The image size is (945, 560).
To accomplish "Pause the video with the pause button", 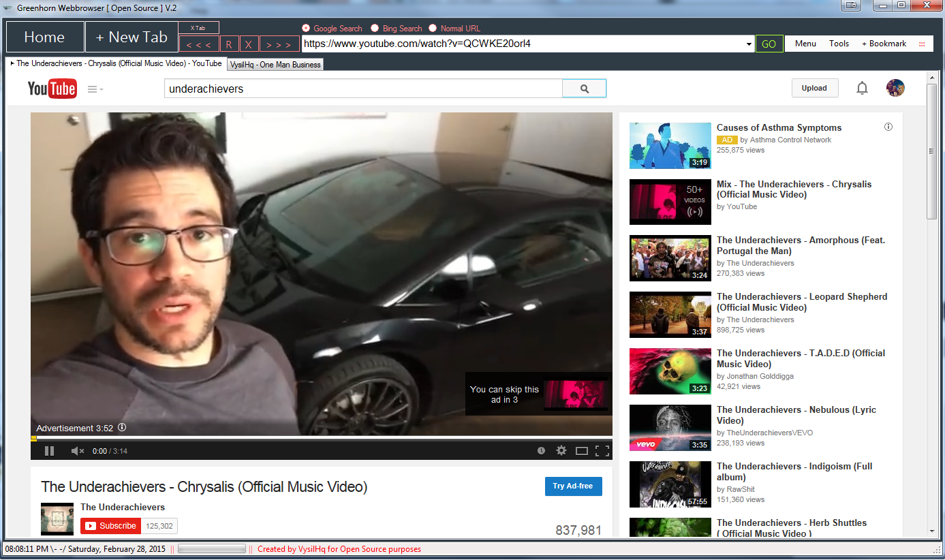I will click(x=49, y=451).
